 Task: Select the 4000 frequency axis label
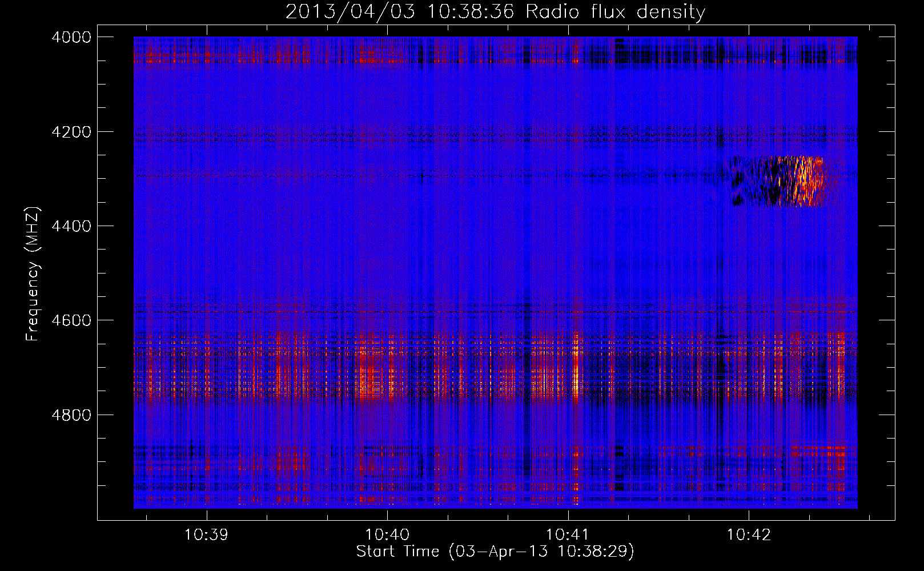point(71,37)
